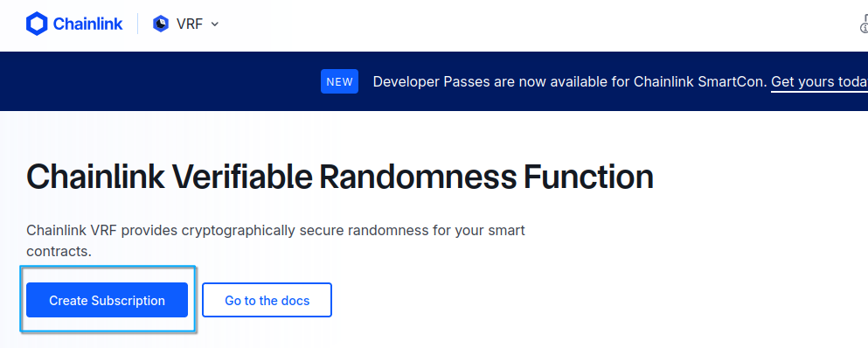This screenshot has height=348, width=868.
Task: Follow the Get yours today link
Action: point(819,82)
